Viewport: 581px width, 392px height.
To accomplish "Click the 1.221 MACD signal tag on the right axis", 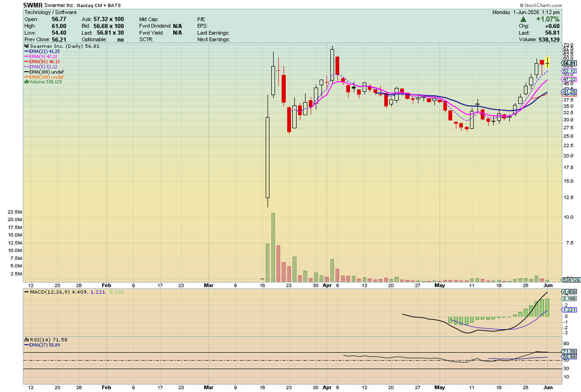I will coord(569,309).
